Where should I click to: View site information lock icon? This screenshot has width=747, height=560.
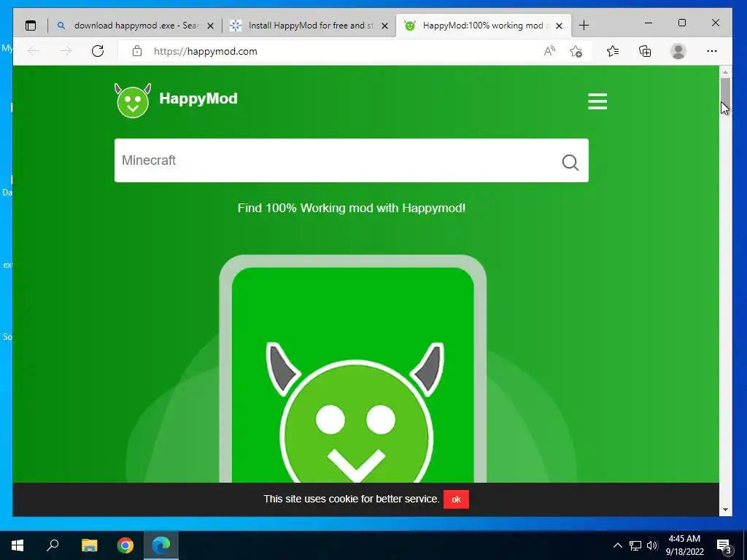137,51
